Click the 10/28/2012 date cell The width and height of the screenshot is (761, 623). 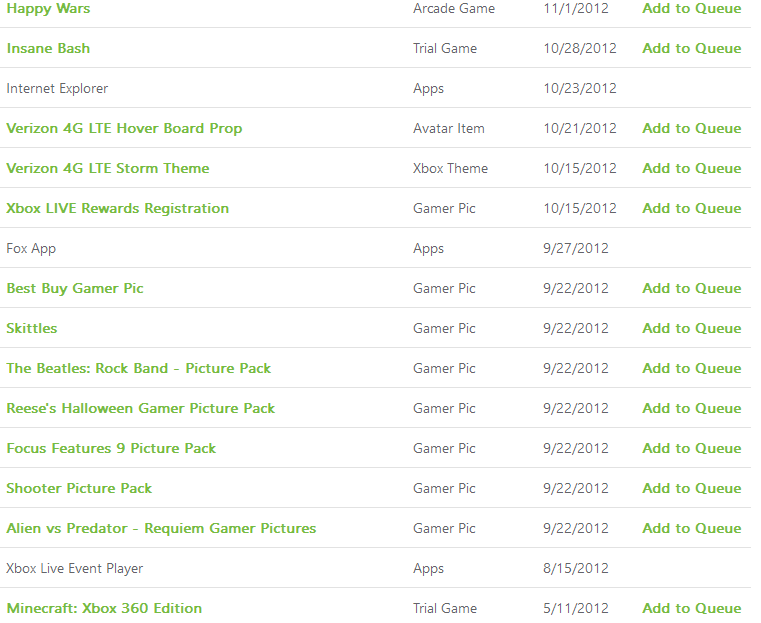580,49
